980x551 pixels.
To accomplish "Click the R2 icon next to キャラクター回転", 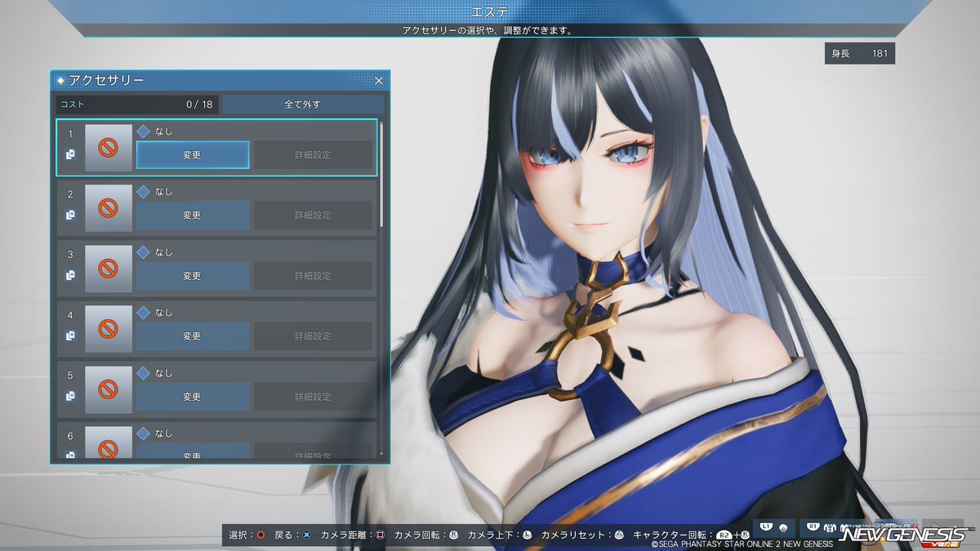I will click(724, 535).
